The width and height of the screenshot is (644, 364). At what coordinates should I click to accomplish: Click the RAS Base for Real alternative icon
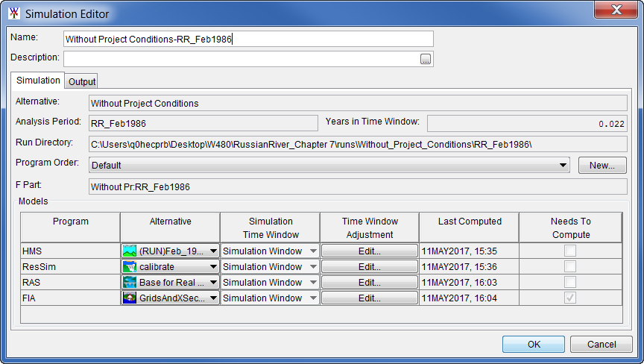click(x=130, y=282)
